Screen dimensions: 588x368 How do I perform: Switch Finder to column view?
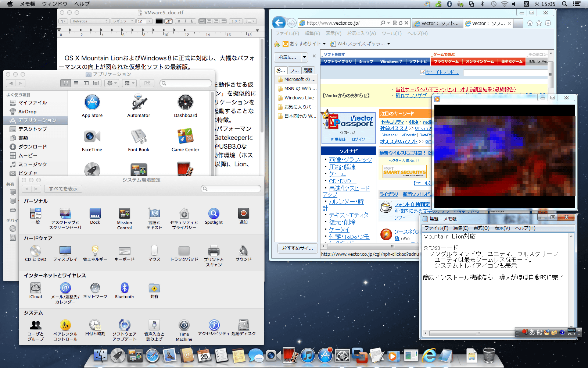[x=86, y=83]
